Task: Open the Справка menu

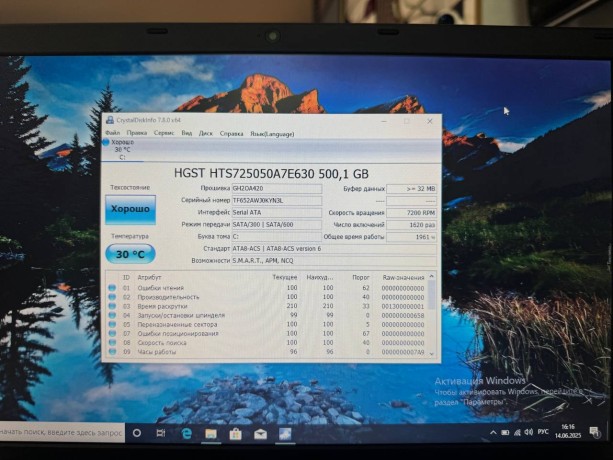Action: tap(231, 134)
